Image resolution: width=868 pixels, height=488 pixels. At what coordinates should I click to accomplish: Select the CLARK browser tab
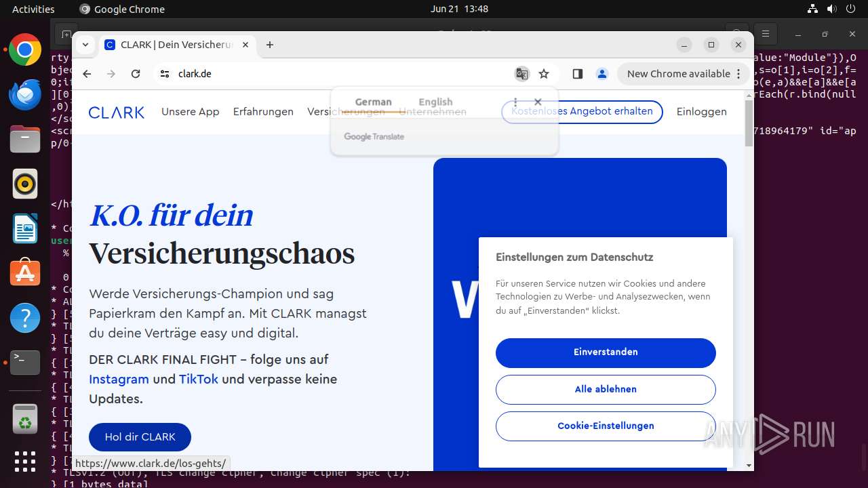[178, 45]
